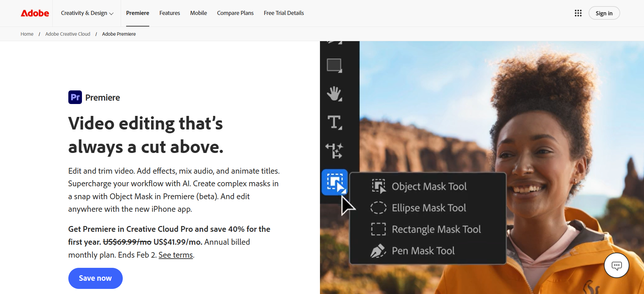Image resolution: width=644 pixels, height=294 pixels.
Task: Open the Mobile nav item
Action: [x=199, y=13]
